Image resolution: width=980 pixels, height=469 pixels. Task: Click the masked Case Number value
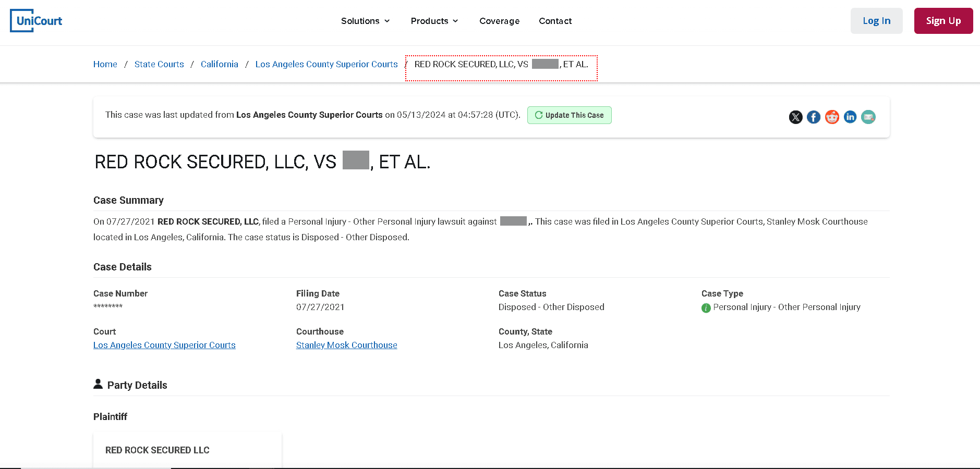pos(108,306)
